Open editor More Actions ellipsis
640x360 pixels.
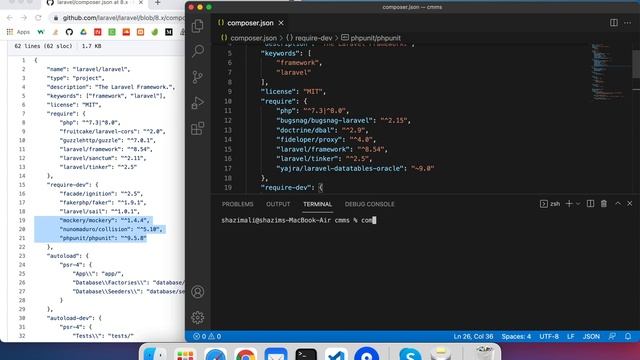click(627, 23)
